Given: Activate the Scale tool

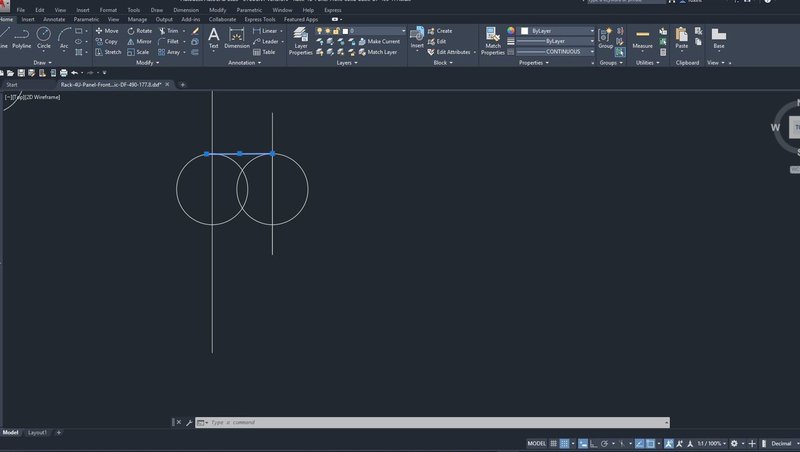Looking at the screenshot, I should (138, 52).
